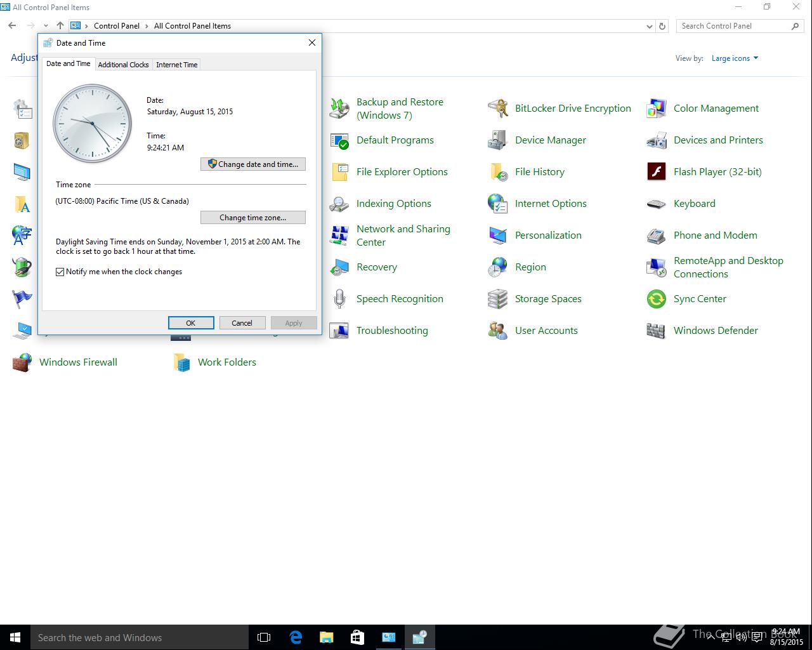Click the Change date and time button
The height and width of the screenshot is (650, 812).
[x=253, y=164]
